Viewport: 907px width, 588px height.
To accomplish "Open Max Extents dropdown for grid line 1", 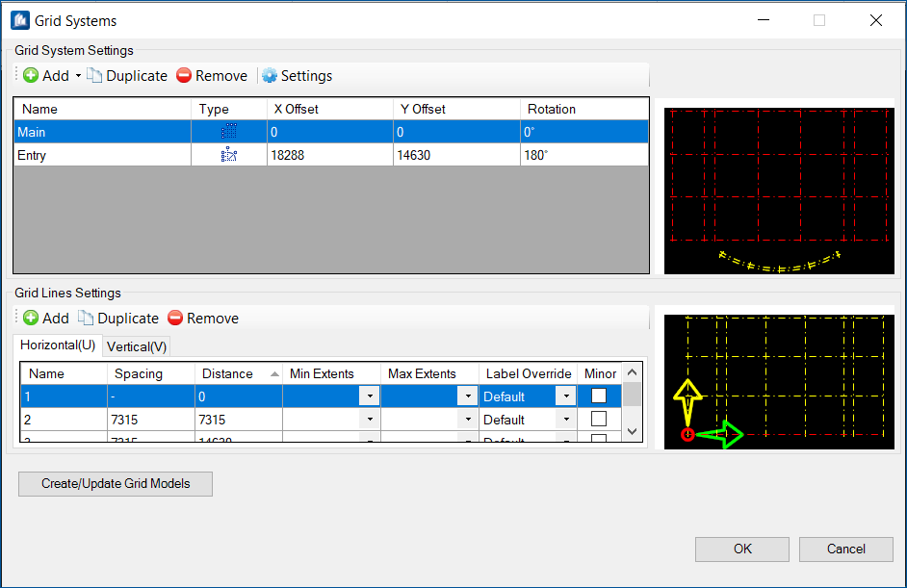I will 467,396.
